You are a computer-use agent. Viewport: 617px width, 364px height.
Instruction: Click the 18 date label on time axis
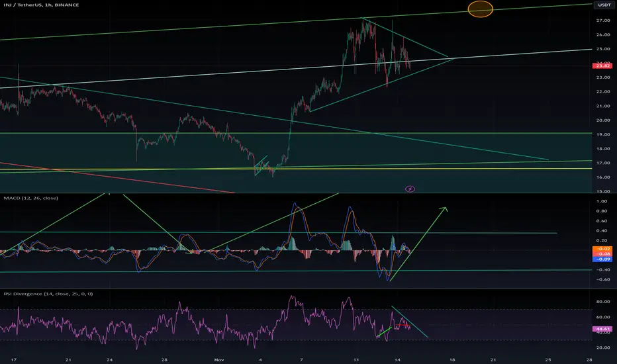[452, 359]
